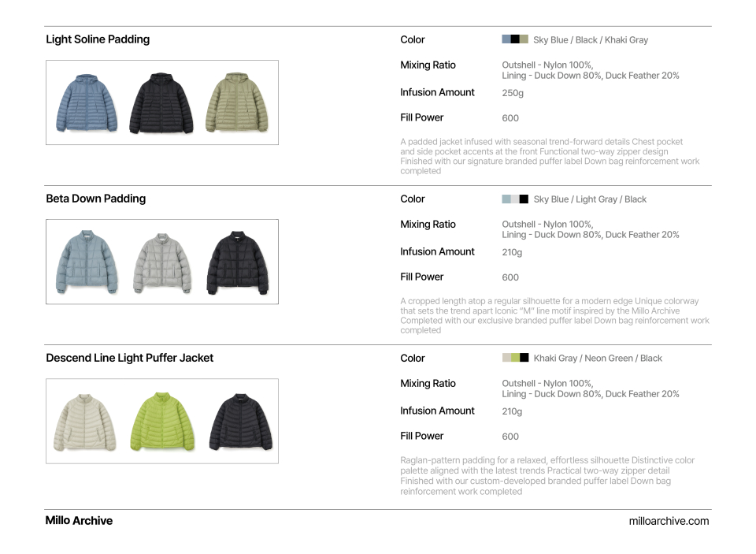Choose the khaki gray Descend Line jacket

[x=86, y=422]
